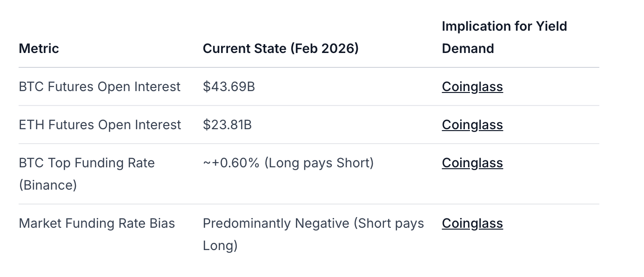Click the $43.69B value
This screenshot has height=277, width=644.
(x=228, y=87)
